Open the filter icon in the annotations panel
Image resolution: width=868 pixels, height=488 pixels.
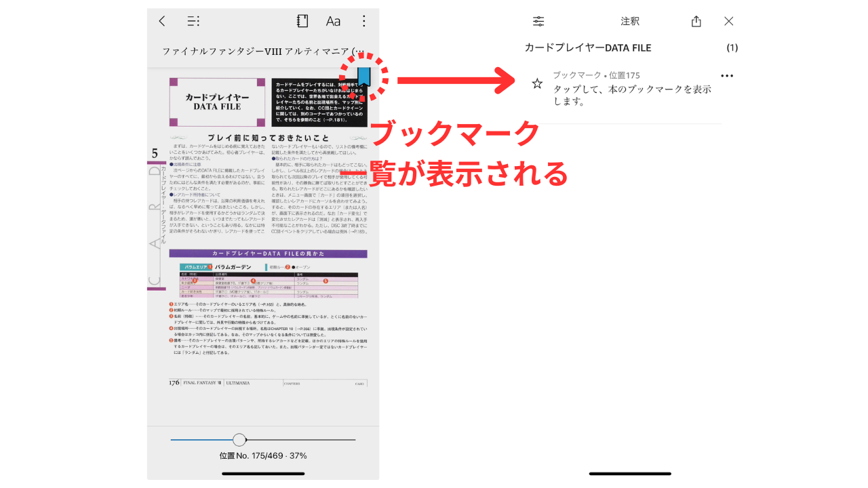pyautogui.click(x=538, y=21)
